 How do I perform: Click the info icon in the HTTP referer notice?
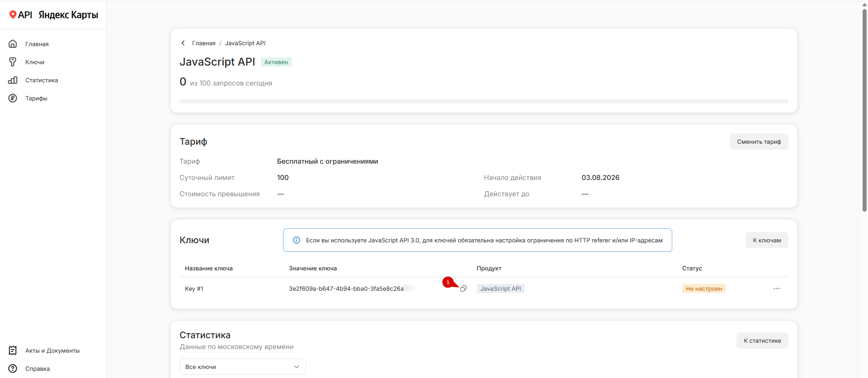297,240
